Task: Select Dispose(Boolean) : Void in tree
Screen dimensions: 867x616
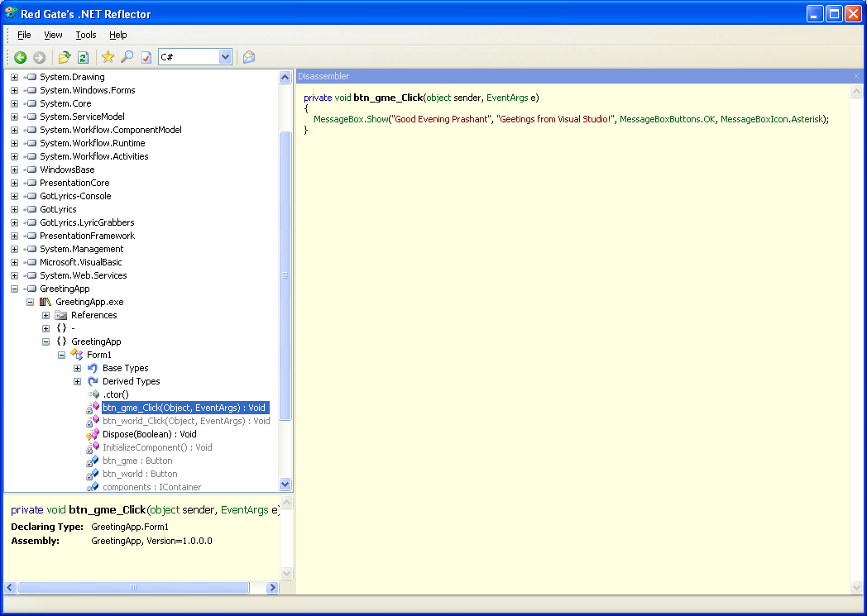Action: (149, 434)
